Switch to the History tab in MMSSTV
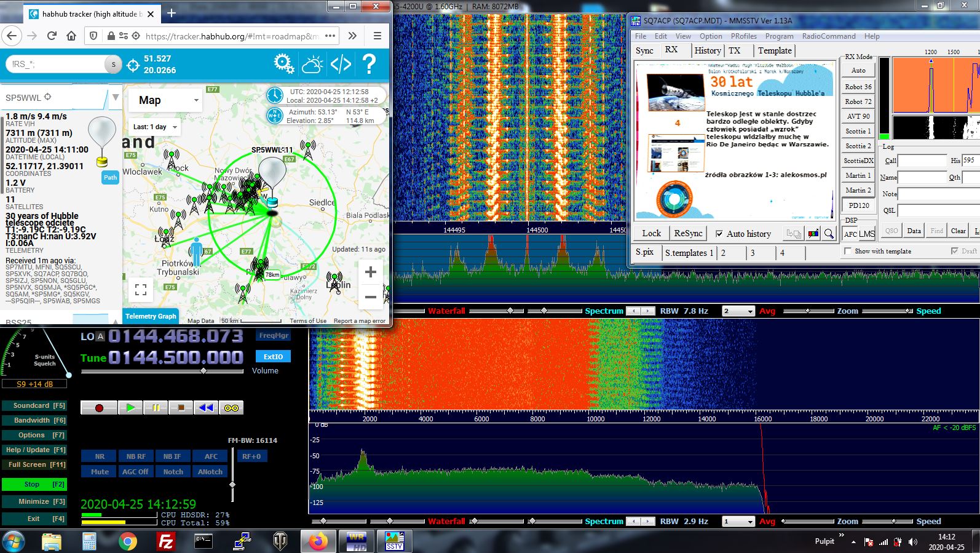 (708, 50)
